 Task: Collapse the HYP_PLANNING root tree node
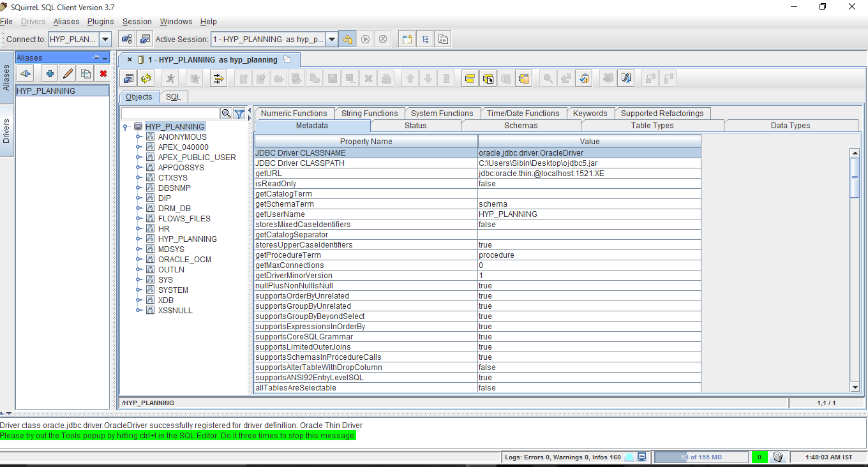coord(126,127)
